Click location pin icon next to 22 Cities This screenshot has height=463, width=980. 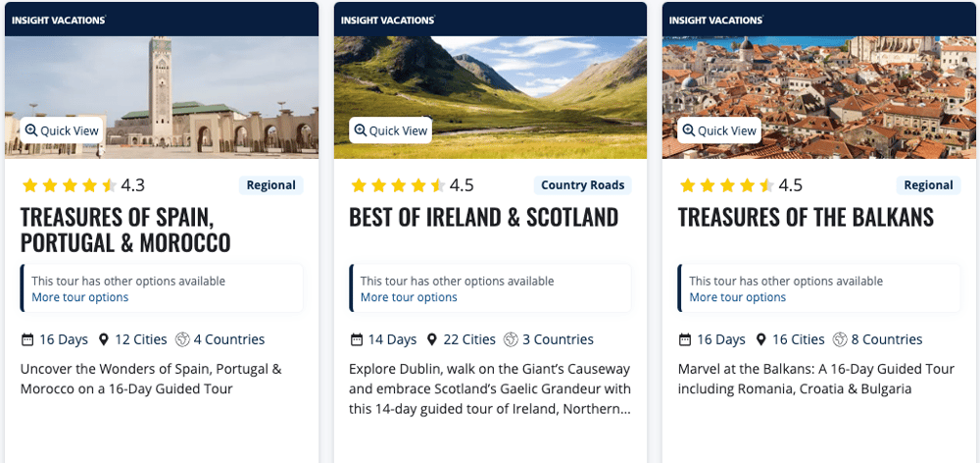pos(431,339)
